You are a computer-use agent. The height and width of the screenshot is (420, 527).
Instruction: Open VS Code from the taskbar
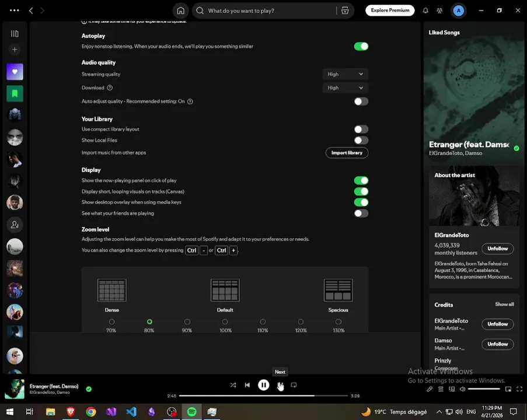click(x=131, y=412)
